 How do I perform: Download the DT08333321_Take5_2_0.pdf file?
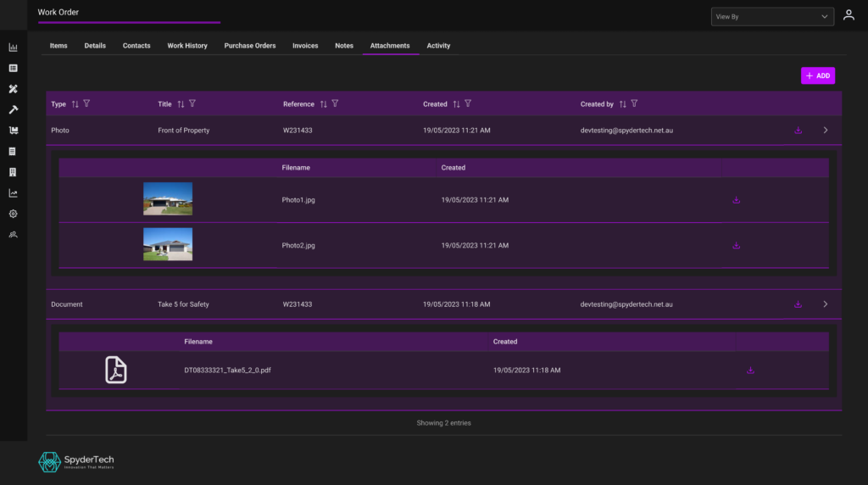click(x=750, y=371)
